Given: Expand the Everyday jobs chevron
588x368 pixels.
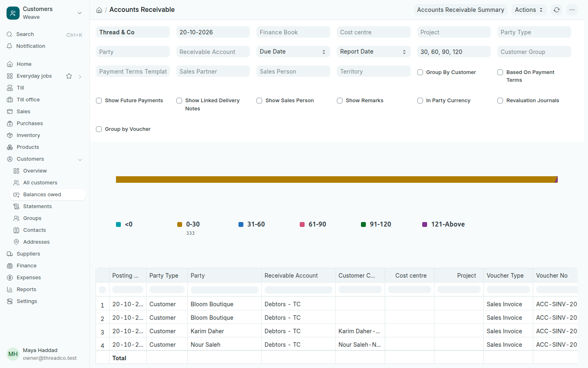Looking at the screenshot, I should pos(80,76).
